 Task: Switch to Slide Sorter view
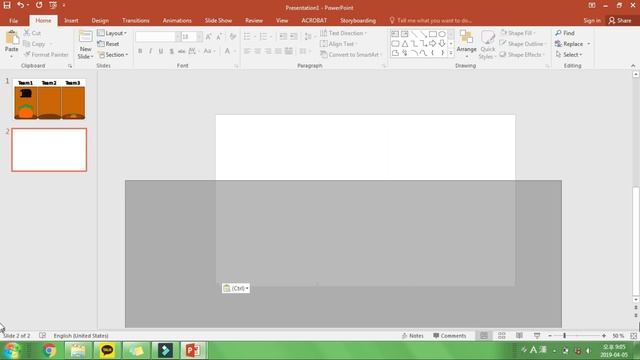point(502,336)
